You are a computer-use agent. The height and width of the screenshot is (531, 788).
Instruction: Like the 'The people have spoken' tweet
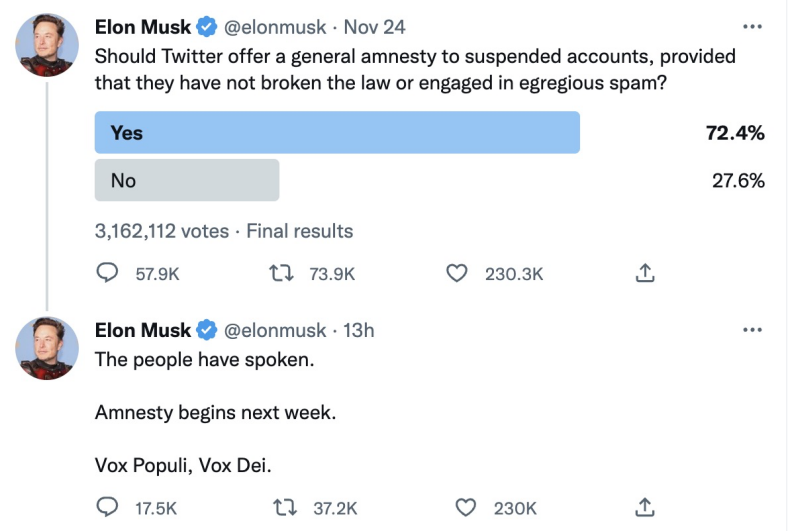click(465, 508)
